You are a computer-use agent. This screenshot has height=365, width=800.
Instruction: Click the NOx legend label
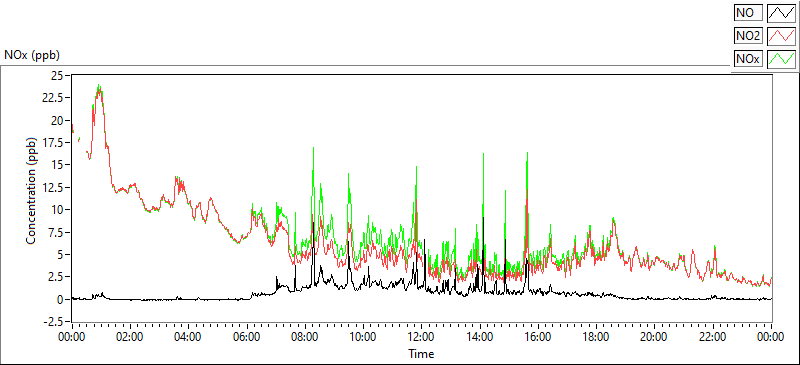click(x=748, y=59)
